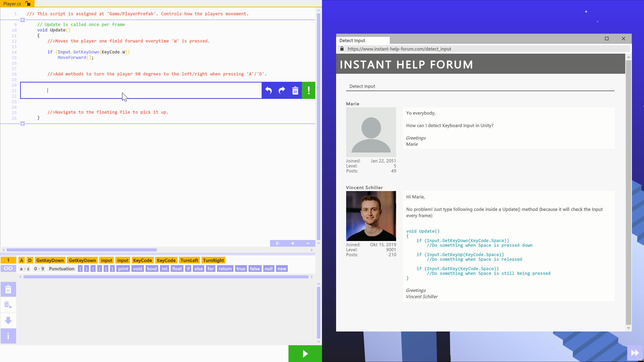The image size is (644, 362).
Task: Click the large trash icon in left sidebar
Action: coord(8,289)
